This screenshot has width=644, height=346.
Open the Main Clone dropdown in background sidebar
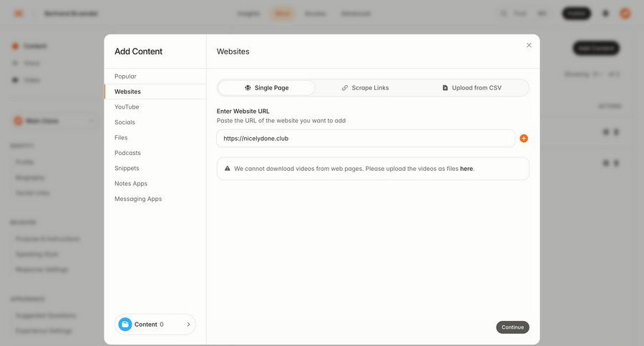coord(54,121)
